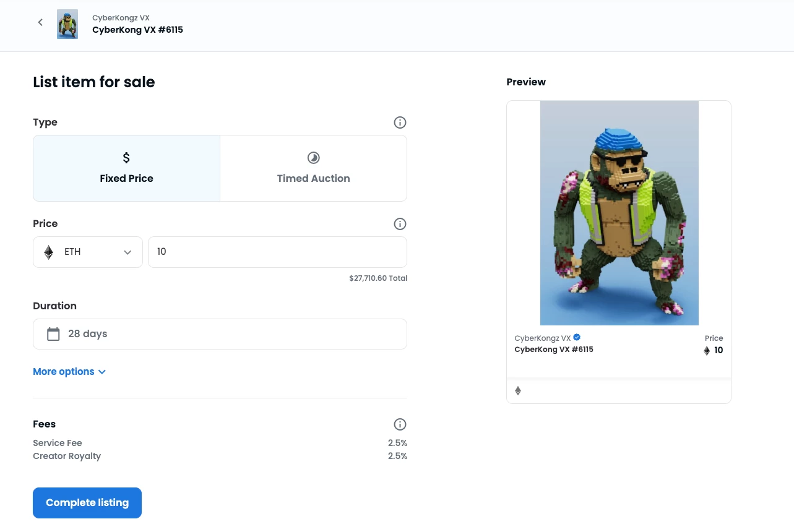Click the CyberKong VX #6115 title in preview
Viewport: 794px width, 532px height.
[x=554, y=350]
